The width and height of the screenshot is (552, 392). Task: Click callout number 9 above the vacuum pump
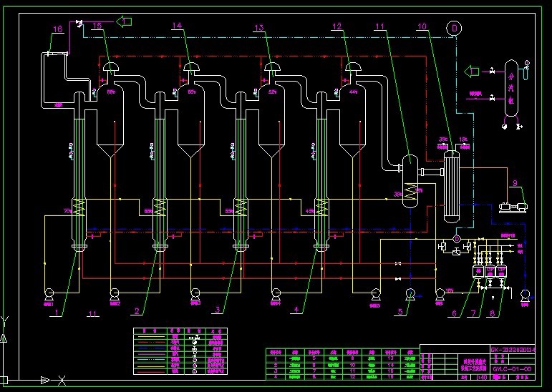(x=515, y=183)
